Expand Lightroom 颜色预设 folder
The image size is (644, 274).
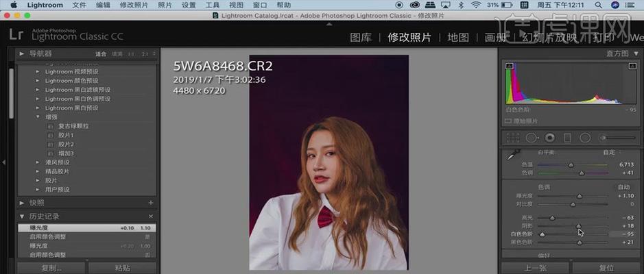pyautogui.click(x=38, y=81)
